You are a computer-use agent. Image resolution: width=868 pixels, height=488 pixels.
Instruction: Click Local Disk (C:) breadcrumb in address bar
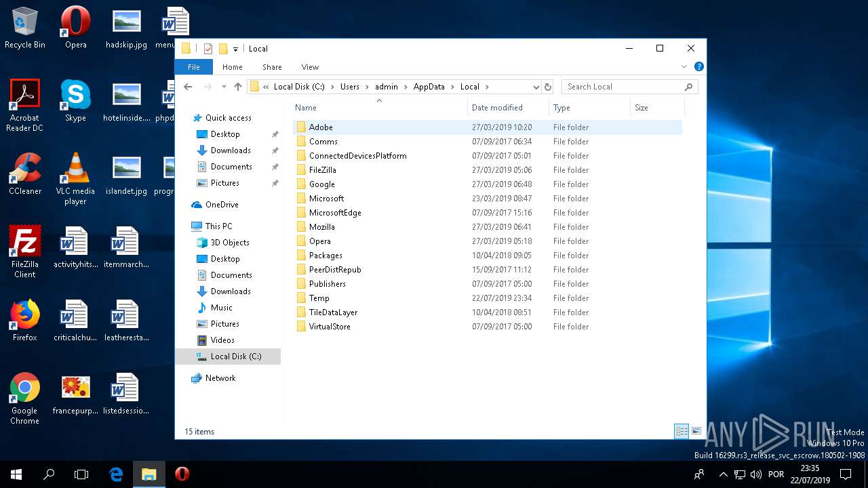point(299,87)
